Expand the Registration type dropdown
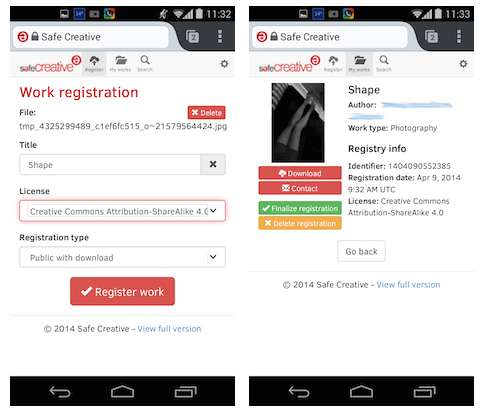This screenshot has height=414, width=481. click(x=122, y=257)
